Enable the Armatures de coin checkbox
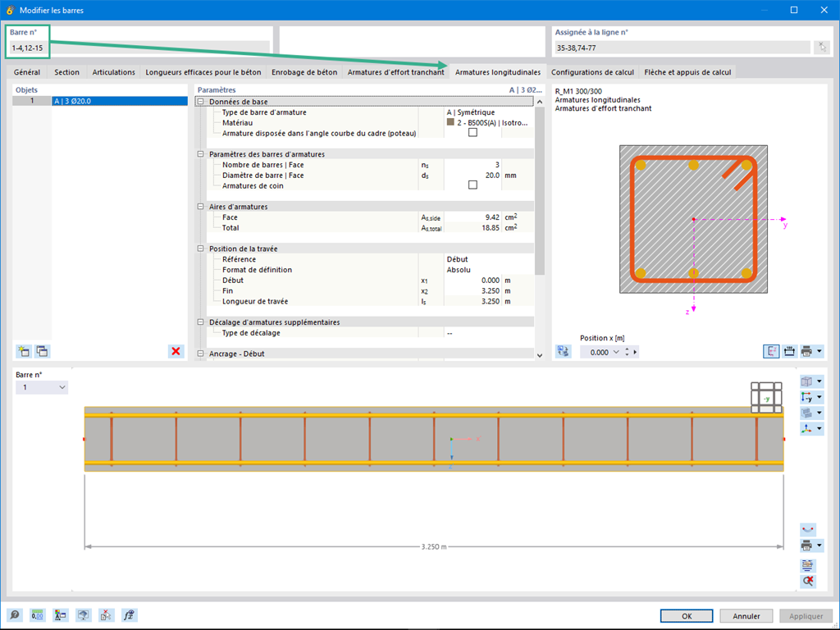Screen dimensions: 840x630 click(x=472, y=185)
